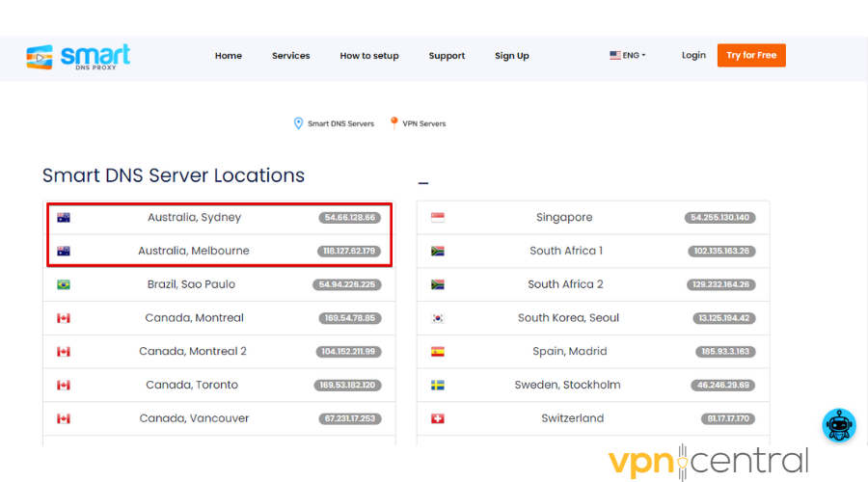Click the flag beside South Africa 1

pyautogui.click(x=438, y=252)
